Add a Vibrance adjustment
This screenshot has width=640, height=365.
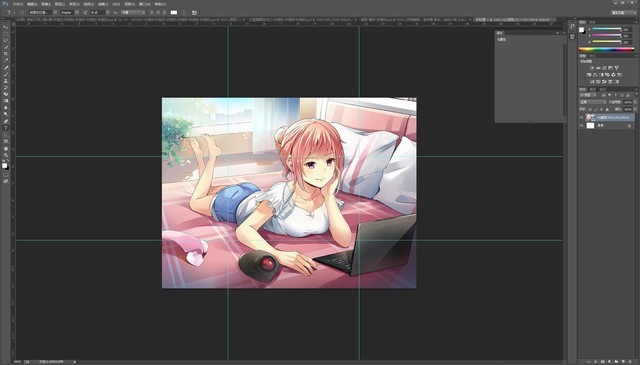coord(617,68)
